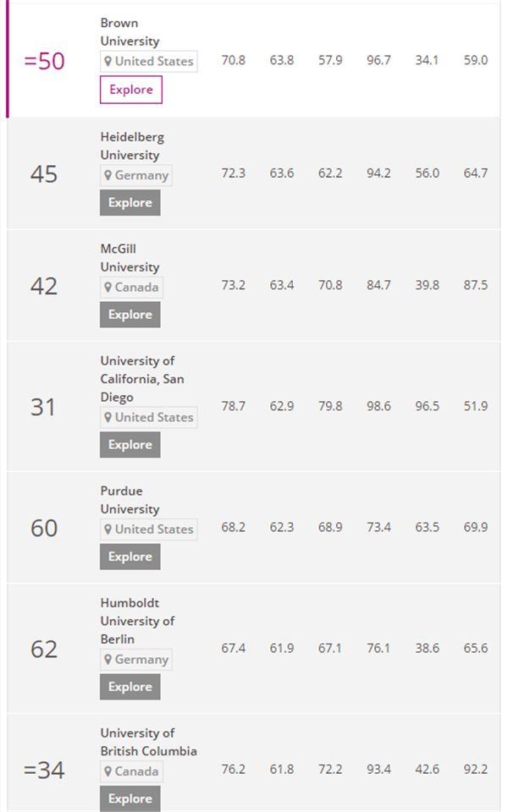
Task: Click pin icon beside British Columbia's Canada tag
Action: coord(108,771)
